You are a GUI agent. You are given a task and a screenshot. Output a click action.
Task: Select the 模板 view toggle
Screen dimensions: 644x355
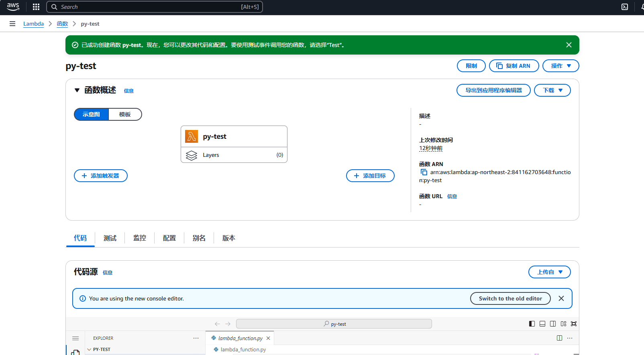click(125, 114)
